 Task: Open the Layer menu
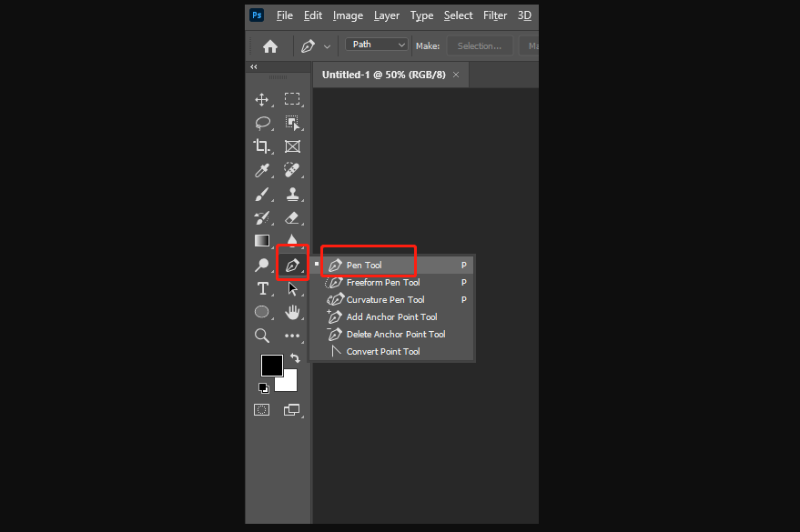click(386, 15)
